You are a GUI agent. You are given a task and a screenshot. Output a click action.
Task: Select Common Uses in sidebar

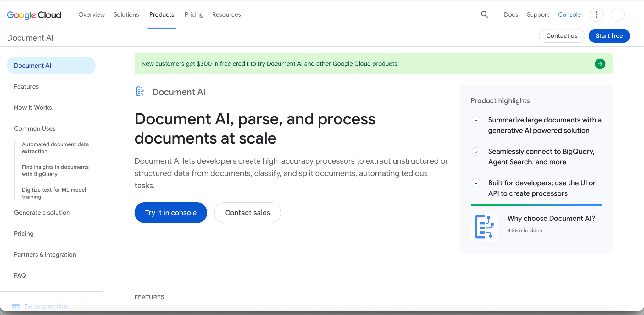tap(35, 129)
